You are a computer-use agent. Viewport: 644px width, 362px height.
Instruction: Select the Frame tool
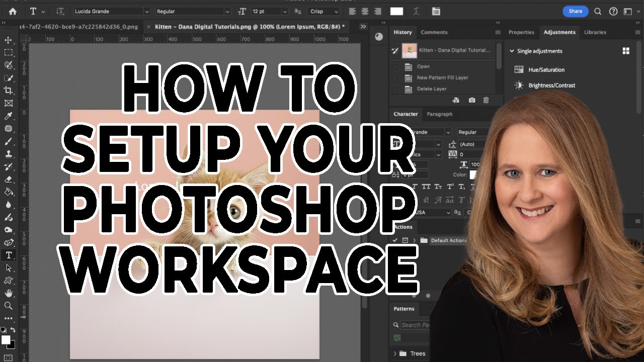tap(8, 103)
